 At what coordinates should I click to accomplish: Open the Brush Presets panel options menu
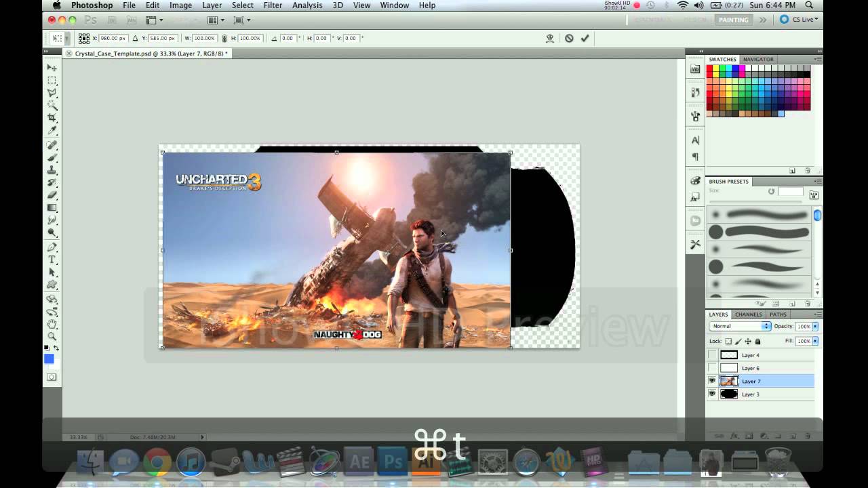pos(818,182)
